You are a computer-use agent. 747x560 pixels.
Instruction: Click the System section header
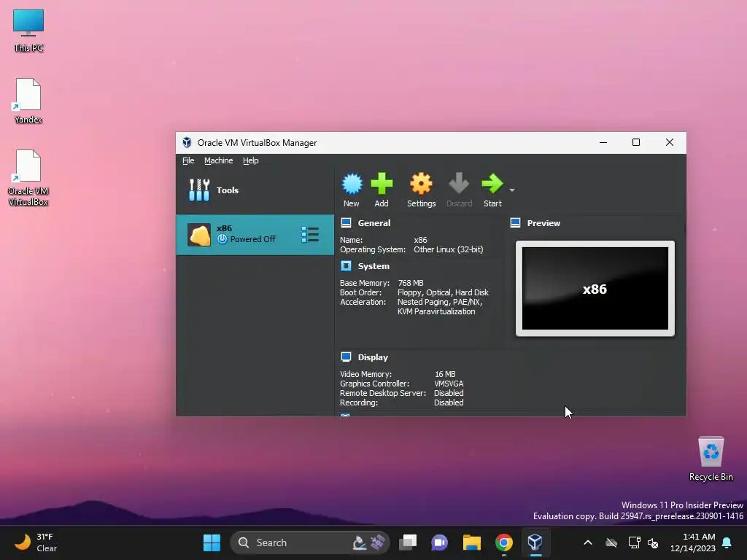click(373, 266)
